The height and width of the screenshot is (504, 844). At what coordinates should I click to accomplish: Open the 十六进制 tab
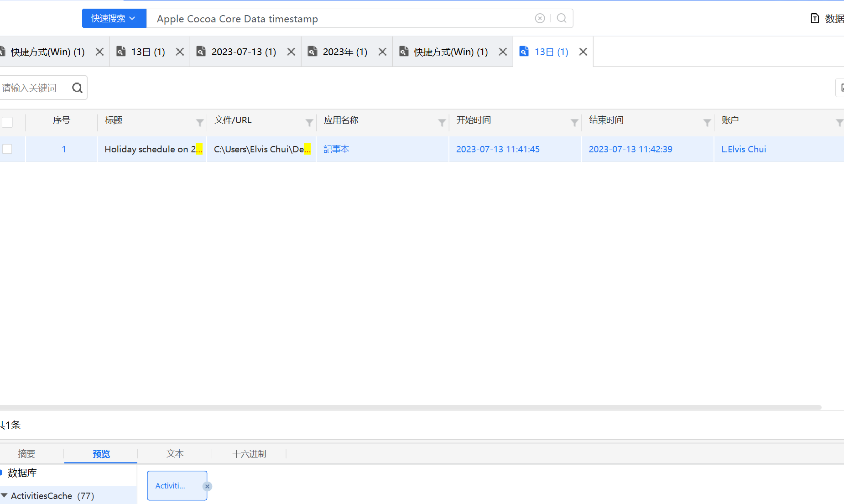pos(249,454)
